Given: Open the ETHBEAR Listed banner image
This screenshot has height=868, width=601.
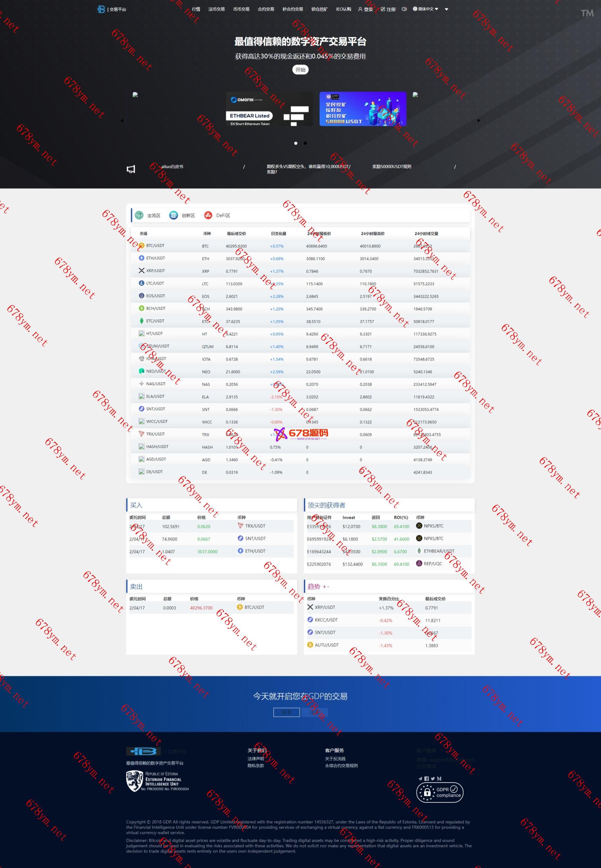Looking at the screenshot, I should pyautogui.click(x=269, y=109).
